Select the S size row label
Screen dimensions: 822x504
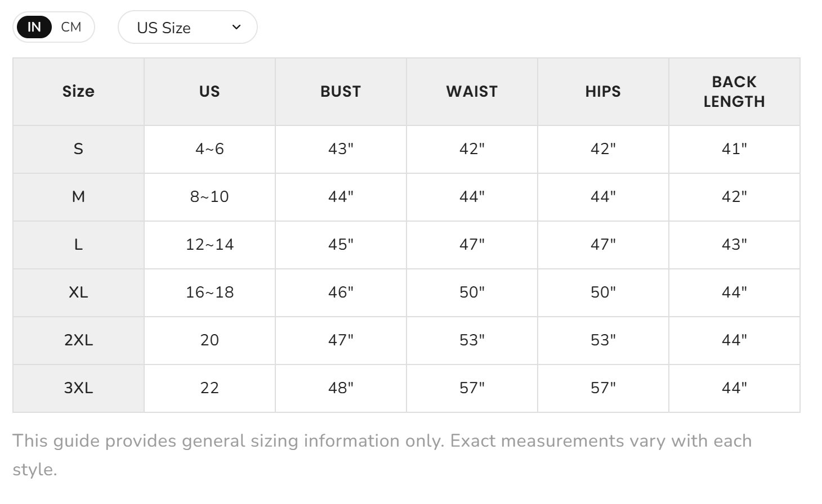(78, 149)
